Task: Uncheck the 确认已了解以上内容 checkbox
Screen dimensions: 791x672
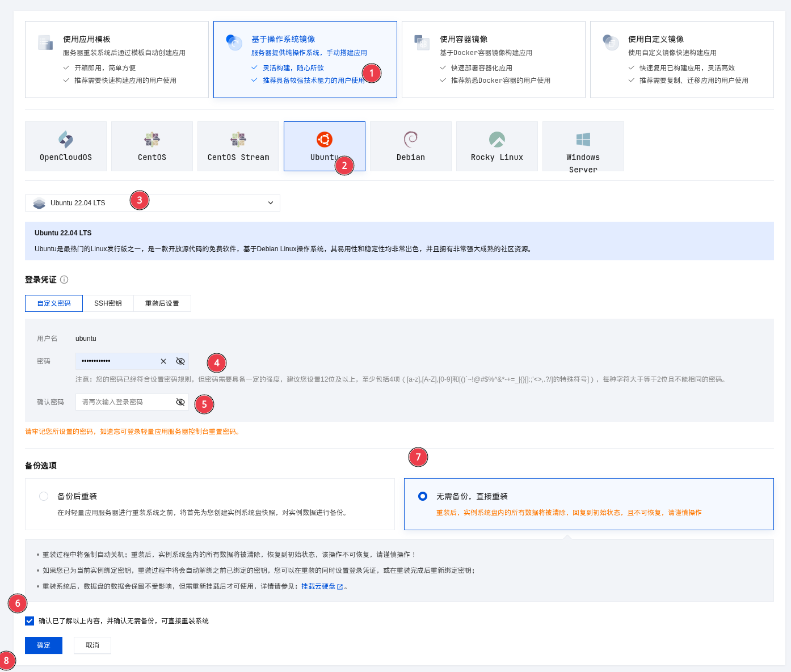Action: coord(30,621)
